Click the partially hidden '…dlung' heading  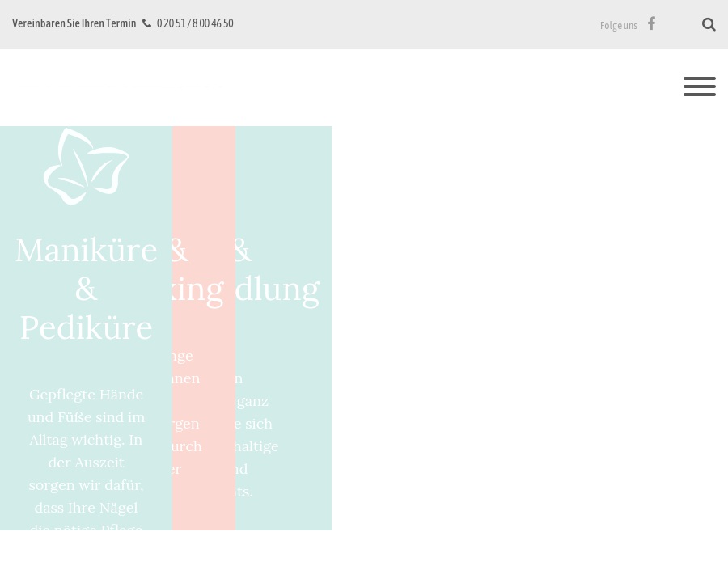coord(277,289)
